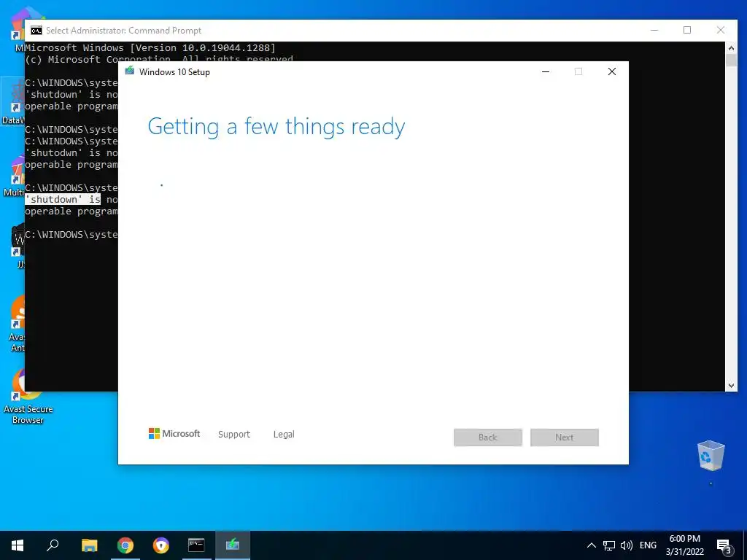Click highlighted 'shutdown' is text in console
Screen dimensions: 747x560
pyautogui.click(x=63, y=200)
